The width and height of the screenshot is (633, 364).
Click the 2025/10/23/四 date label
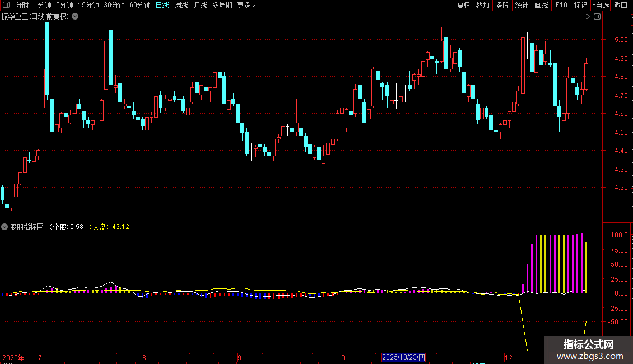coord(403,357)
